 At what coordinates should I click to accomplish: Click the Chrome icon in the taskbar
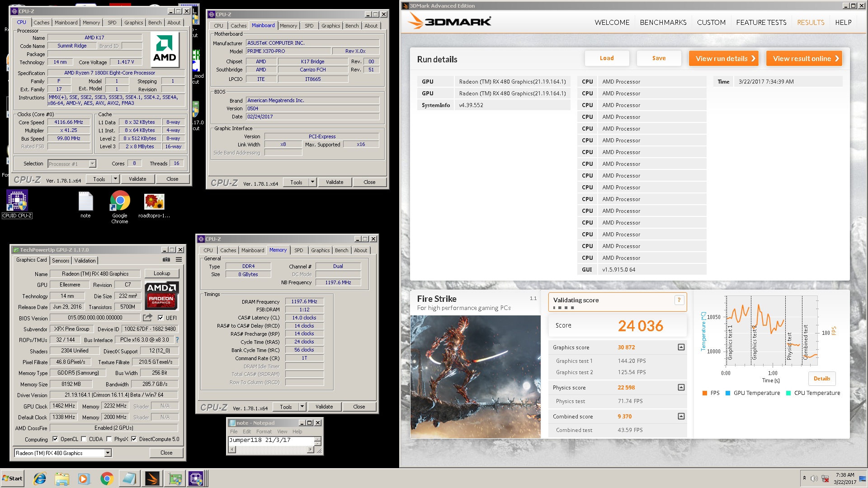click(107, 479)
